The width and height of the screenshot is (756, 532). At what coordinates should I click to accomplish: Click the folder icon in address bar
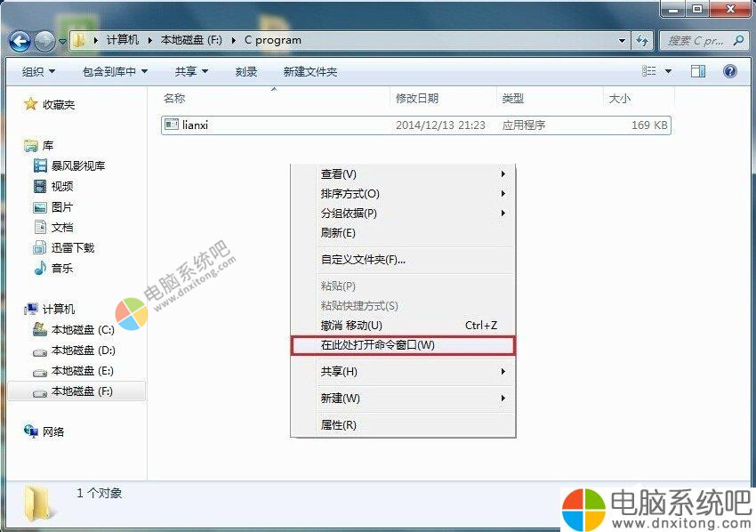[x=79, y=41]
